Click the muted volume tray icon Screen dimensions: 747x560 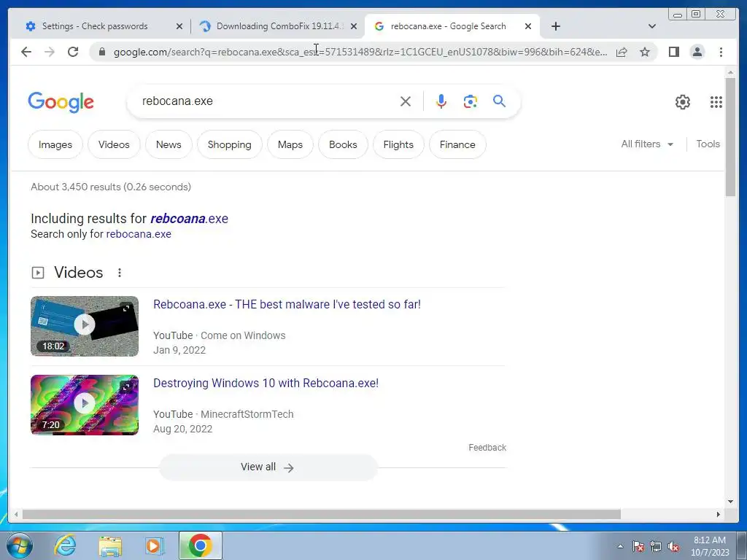click(x=673, y=546)
